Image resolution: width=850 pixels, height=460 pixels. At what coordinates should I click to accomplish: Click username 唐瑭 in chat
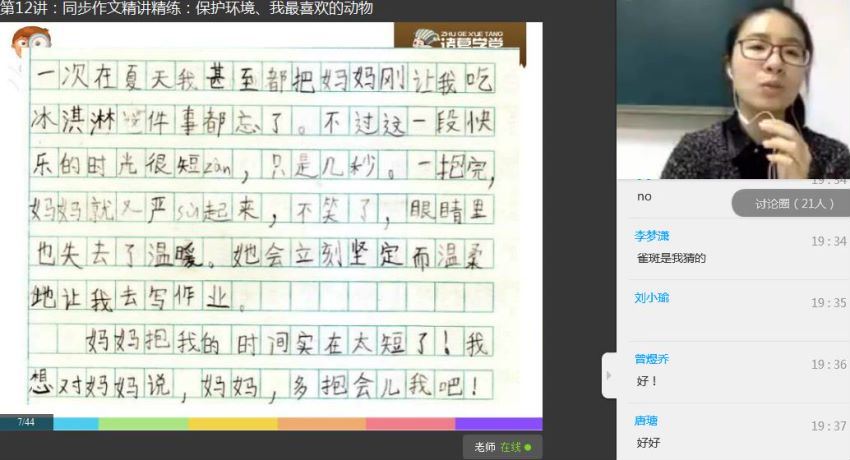pos(646,420)
